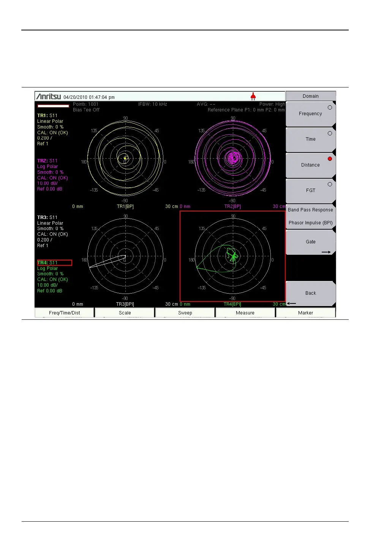This screenshot has height=554, width=392.
Task: Activate the TR4 green polar plot
Action: click(233, 257)
